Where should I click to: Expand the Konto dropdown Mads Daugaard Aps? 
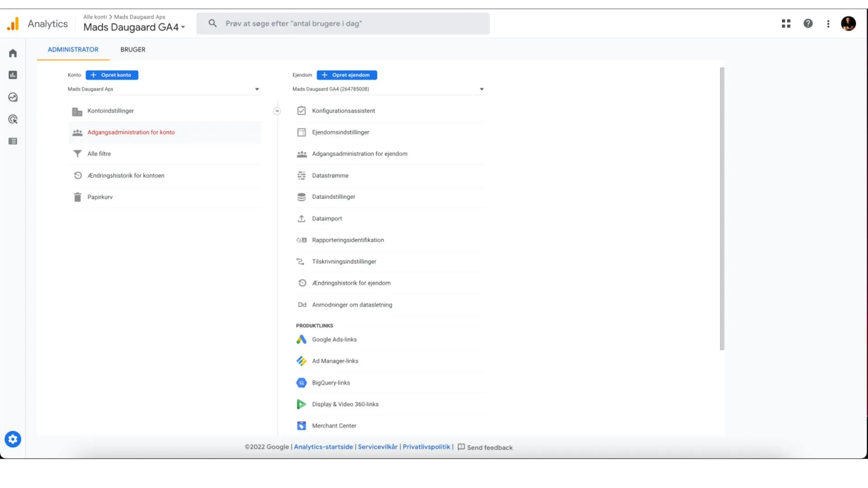[164, 89]
